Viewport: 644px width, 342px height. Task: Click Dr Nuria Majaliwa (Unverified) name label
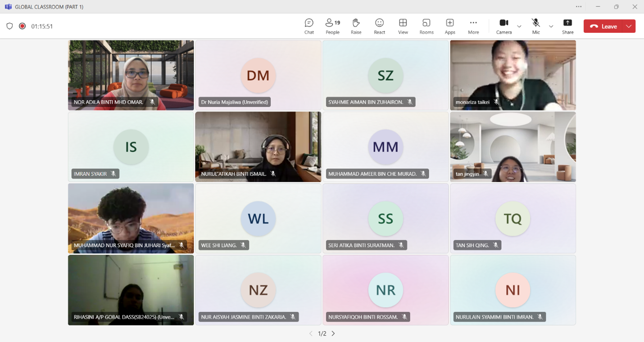[x=235, y=102]
